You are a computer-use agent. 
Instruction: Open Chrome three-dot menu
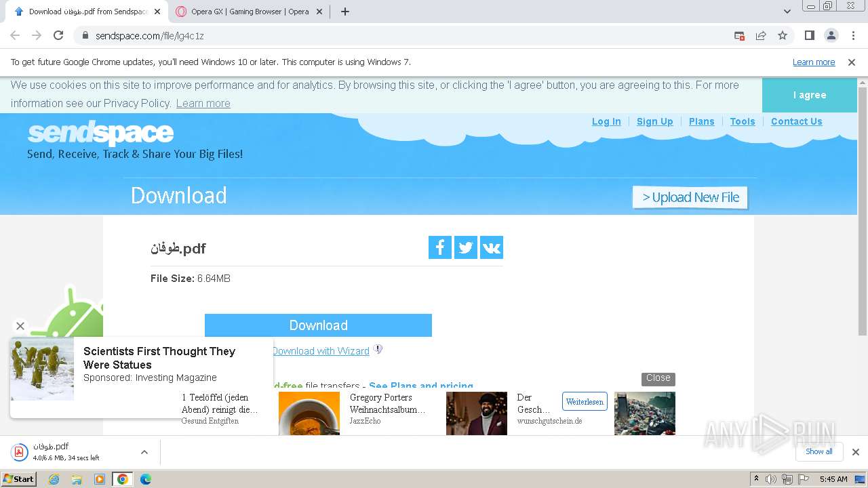853,35
